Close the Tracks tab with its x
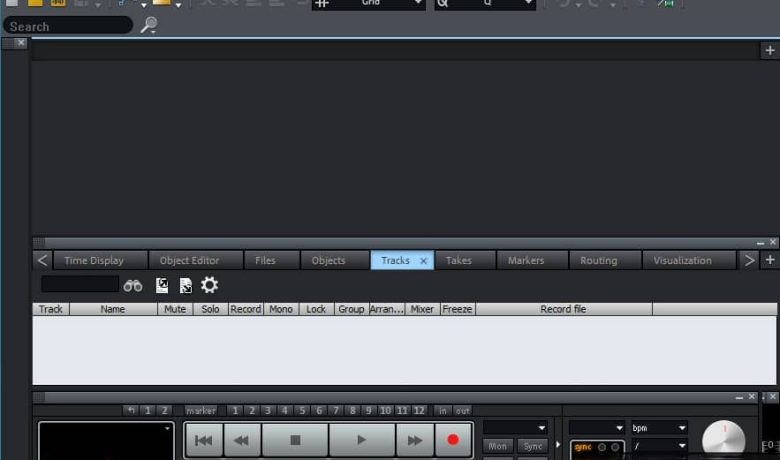 [x=423, y=261]
